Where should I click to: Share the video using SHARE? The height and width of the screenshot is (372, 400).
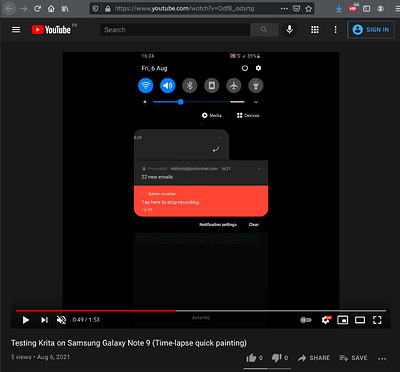(x=314, y=358)
